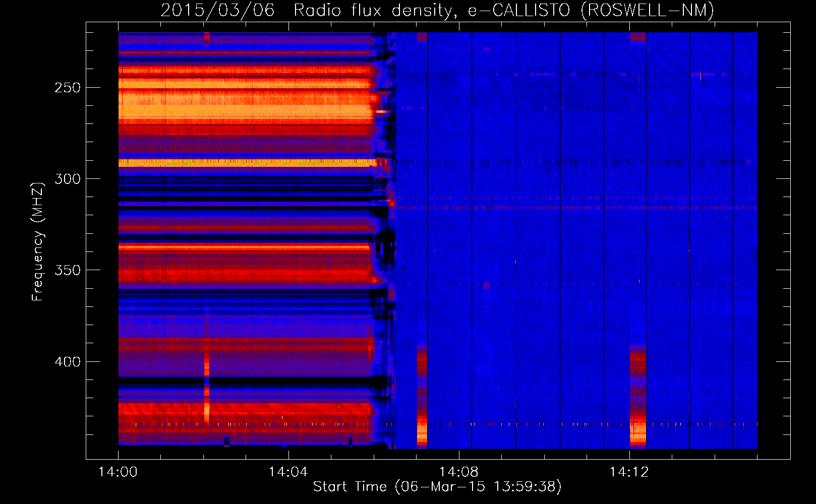Click the '14:04' time axis label
The width and height of the screenshot is (816, 504).
pos(288,472)
